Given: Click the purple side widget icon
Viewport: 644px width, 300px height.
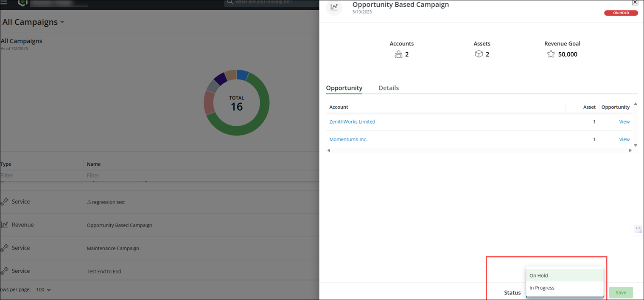Looking at the screenshot, I should coord(638,229).
